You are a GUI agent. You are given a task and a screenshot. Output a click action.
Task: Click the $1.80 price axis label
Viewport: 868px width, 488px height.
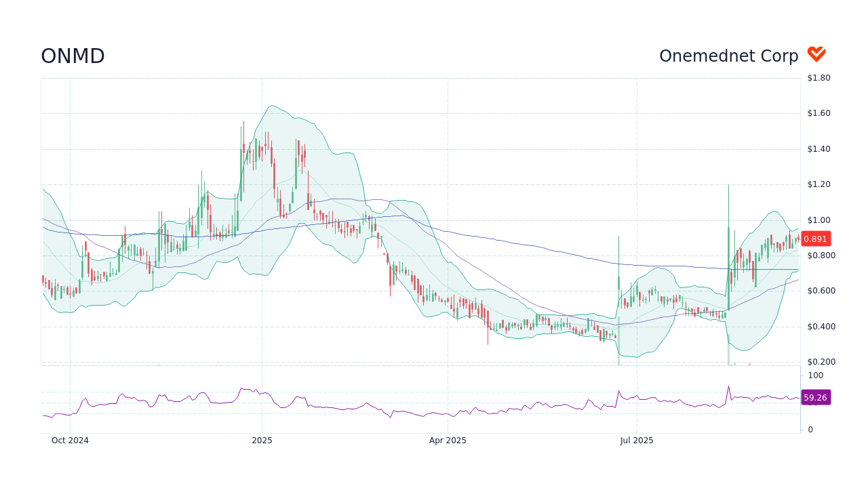pos(818,78)
